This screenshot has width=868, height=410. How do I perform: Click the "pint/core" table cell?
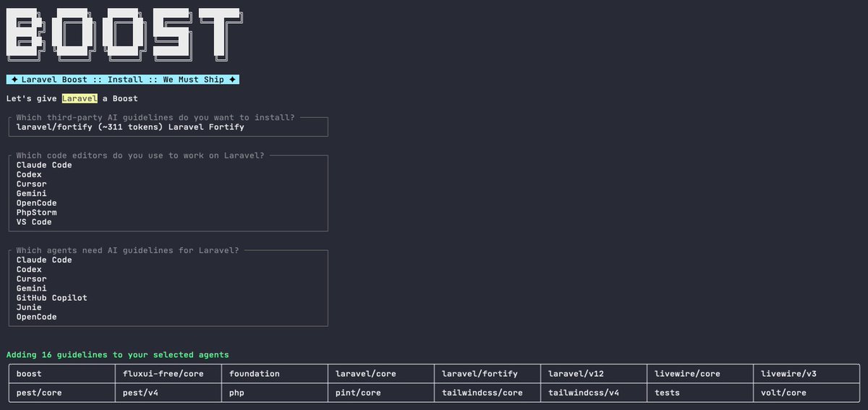point(381,393)
